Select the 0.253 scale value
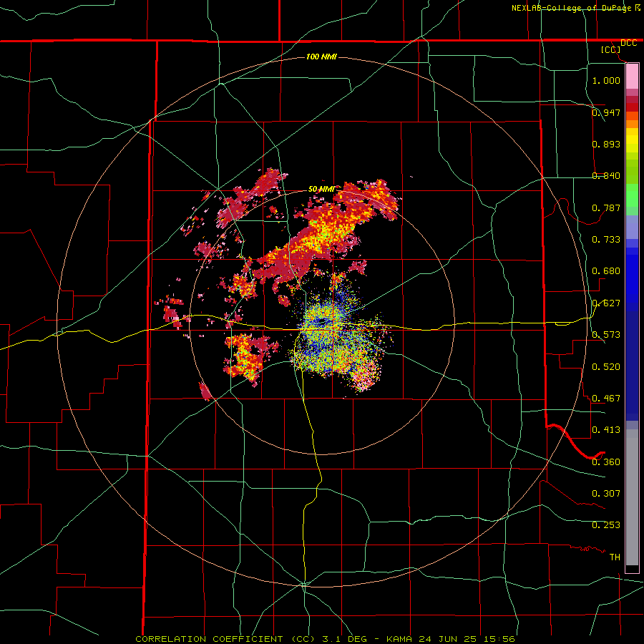Viewport: 644px width, 644px height. [x=606, y=525]
